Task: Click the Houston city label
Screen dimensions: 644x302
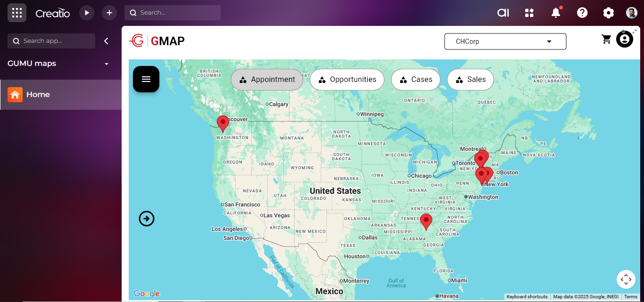Action: (x=355, y=256)
